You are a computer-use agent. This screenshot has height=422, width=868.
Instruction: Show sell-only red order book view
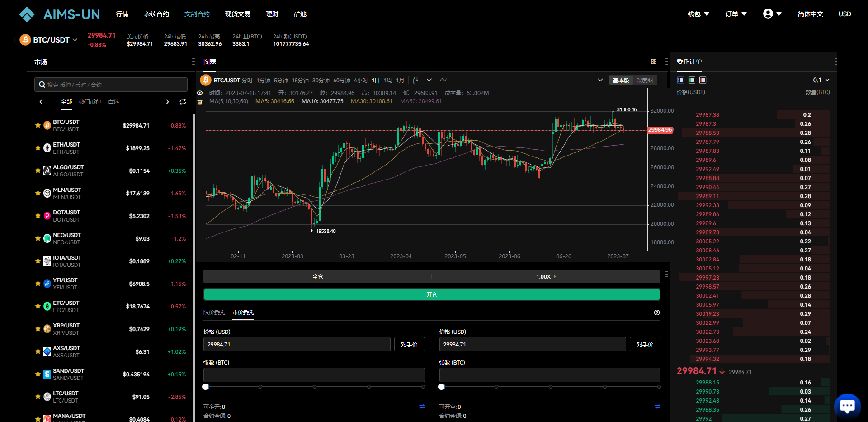703,80
